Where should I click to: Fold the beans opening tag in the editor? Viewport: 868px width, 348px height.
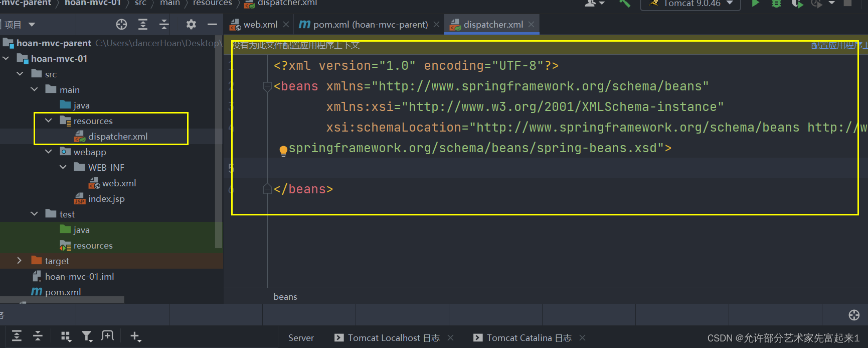(267, 86)
